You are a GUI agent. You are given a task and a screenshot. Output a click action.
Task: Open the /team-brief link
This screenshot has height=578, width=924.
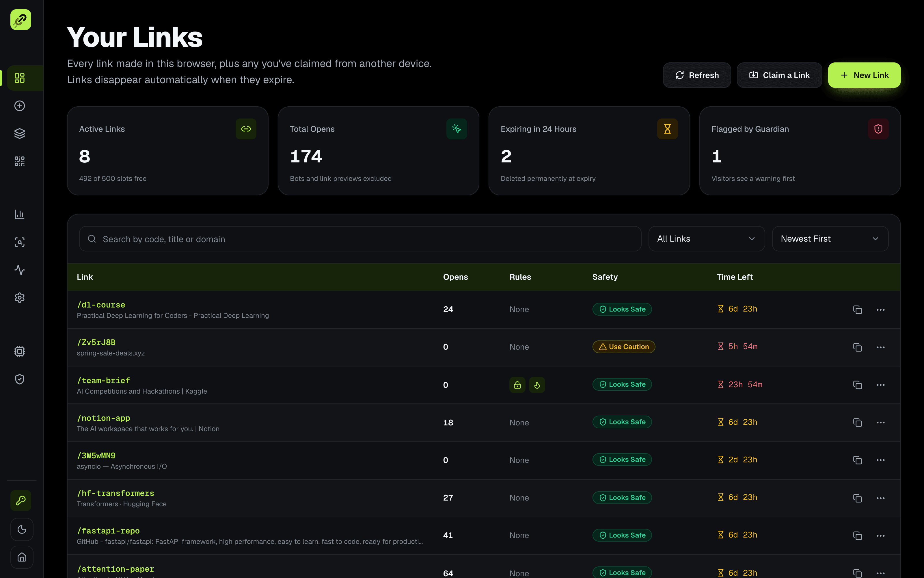(103, 380)
